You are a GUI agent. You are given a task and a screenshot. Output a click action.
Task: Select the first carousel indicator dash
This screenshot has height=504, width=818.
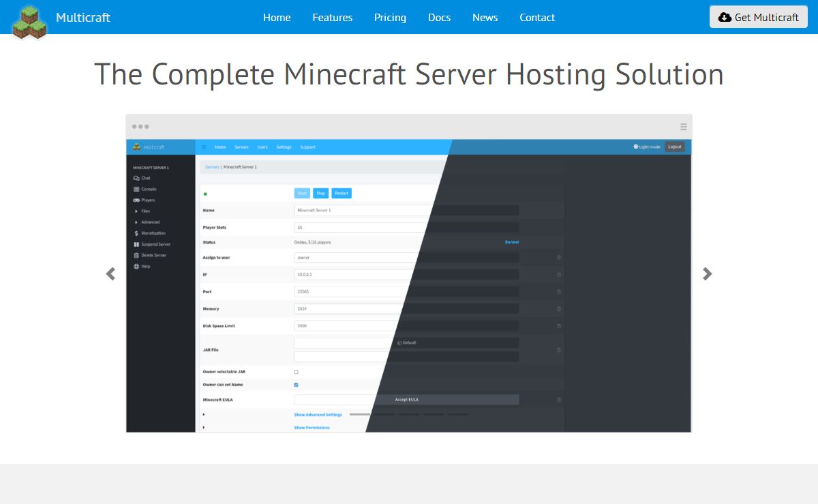tap(360, 414)
